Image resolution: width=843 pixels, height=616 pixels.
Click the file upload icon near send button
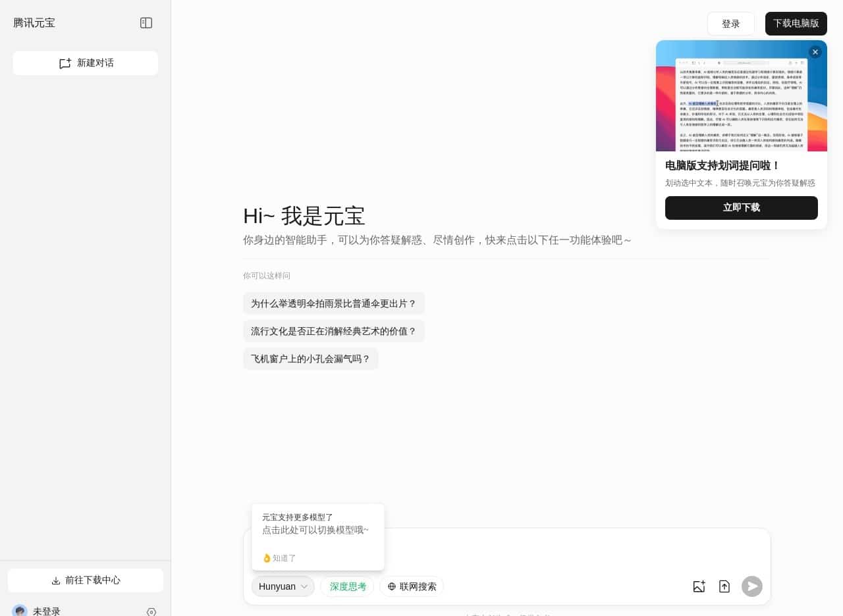pos(724,586)
